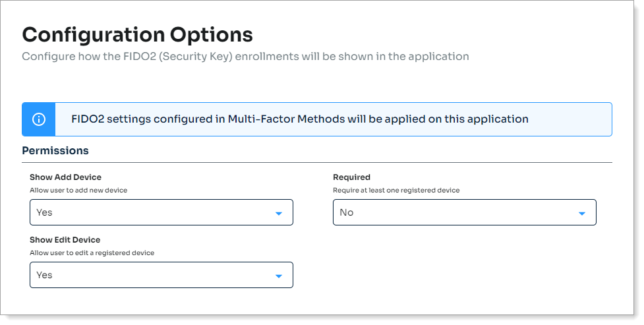Screen dimensions: 644x325
Task: Click the Required dropdown arrow
Action: [582, 213]
